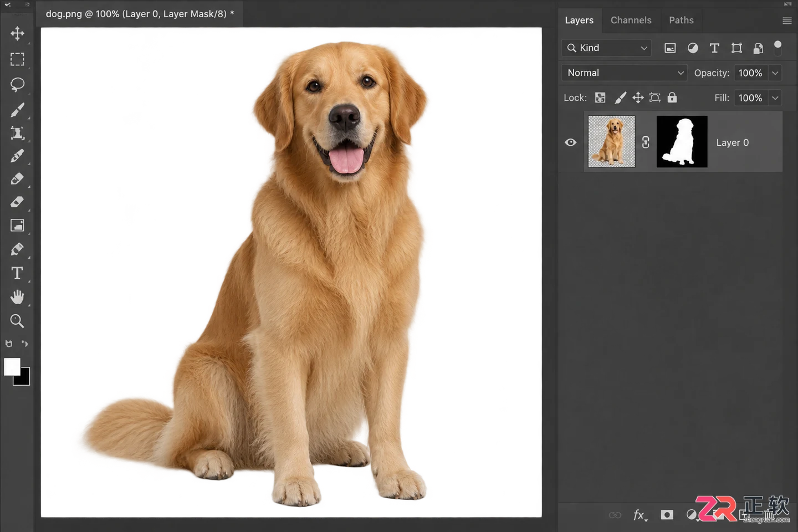Toggle lock all padlock icon
The height and width of the screenshot is (532, 798).
tap(672, 98)
